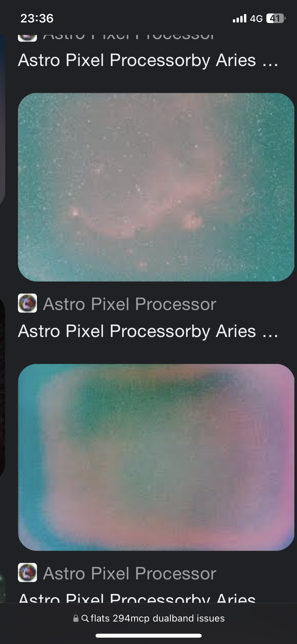Tap the cellular signal bars in the status bar

click(x=239, y=19)
